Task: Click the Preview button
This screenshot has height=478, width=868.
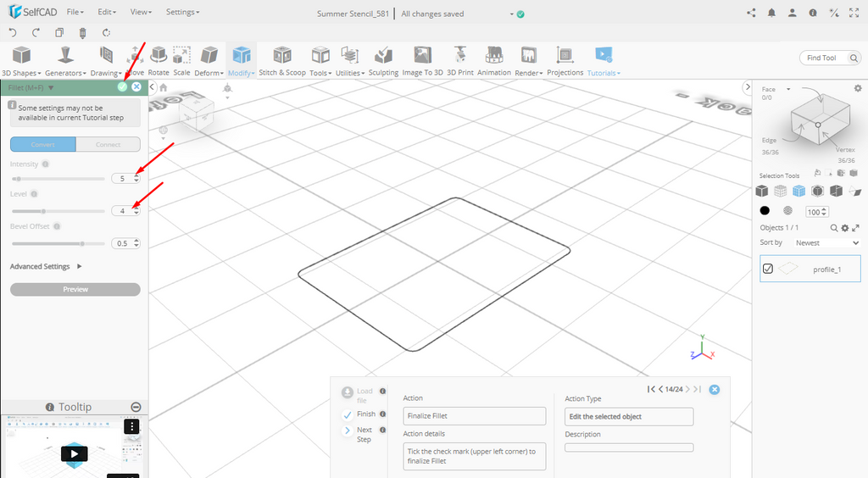Action: (75, 289)
